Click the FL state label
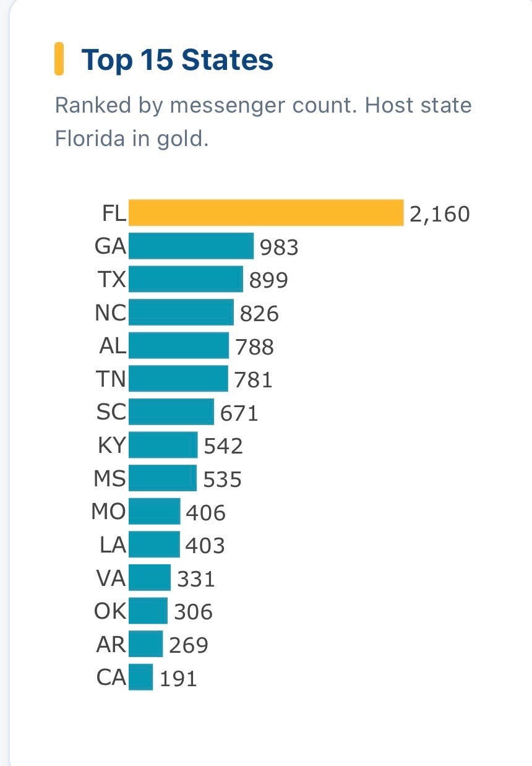The width and height of the screenshot is (532, 766). (x=114, y=213)
